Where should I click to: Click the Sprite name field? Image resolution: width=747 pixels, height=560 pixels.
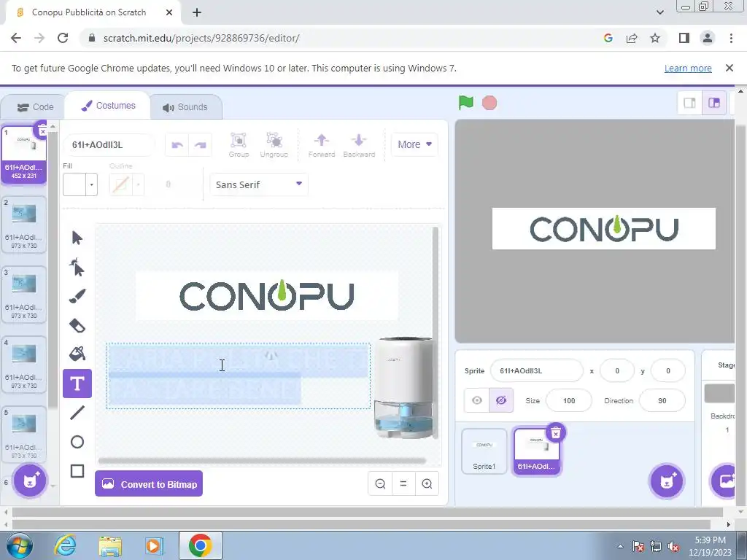click(536, 370)
